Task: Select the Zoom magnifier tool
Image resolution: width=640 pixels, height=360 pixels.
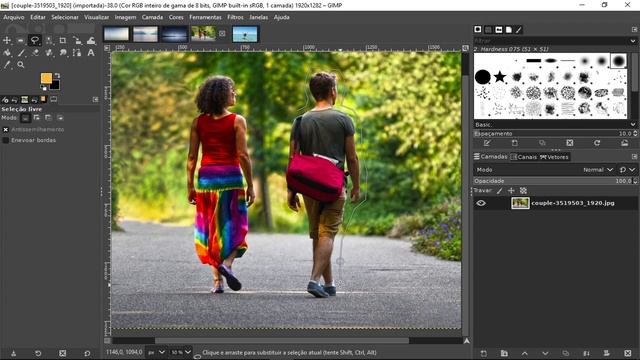Action: tap(21, 64)
